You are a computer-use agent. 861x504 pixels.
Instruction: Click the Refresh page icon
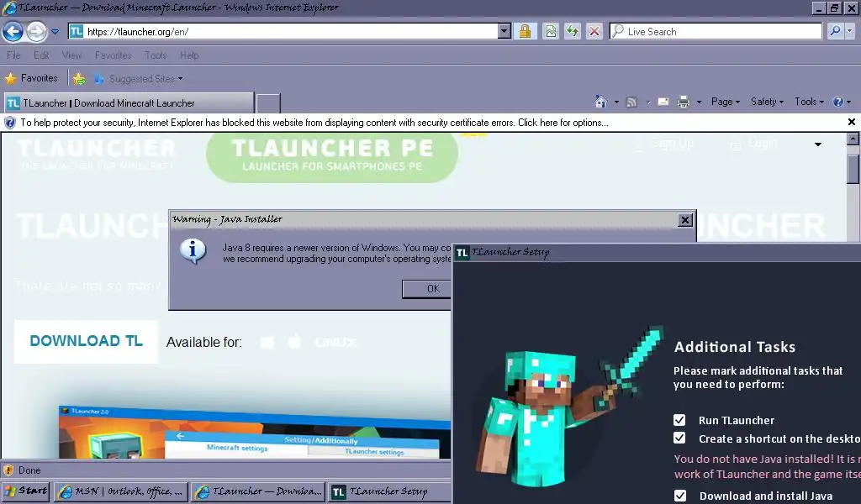pyautogui.click(x=572, y=31)
